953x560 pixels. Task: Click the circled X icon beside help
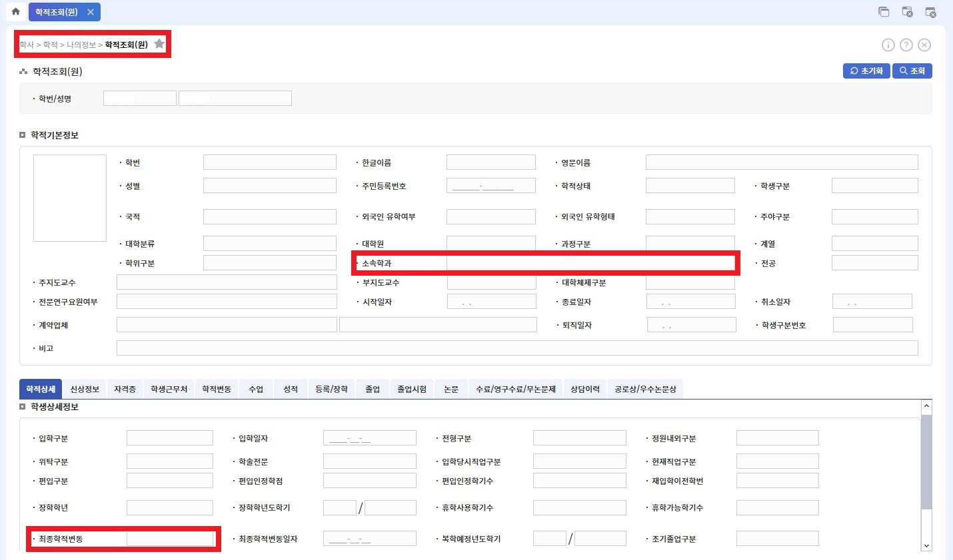[x=924, y=45]
